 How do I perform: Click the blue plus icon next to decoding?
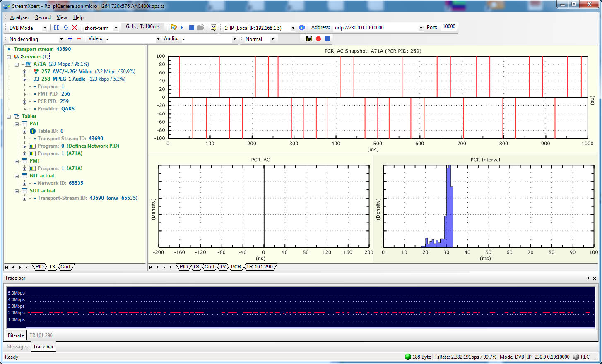click(x=70, y=39)
